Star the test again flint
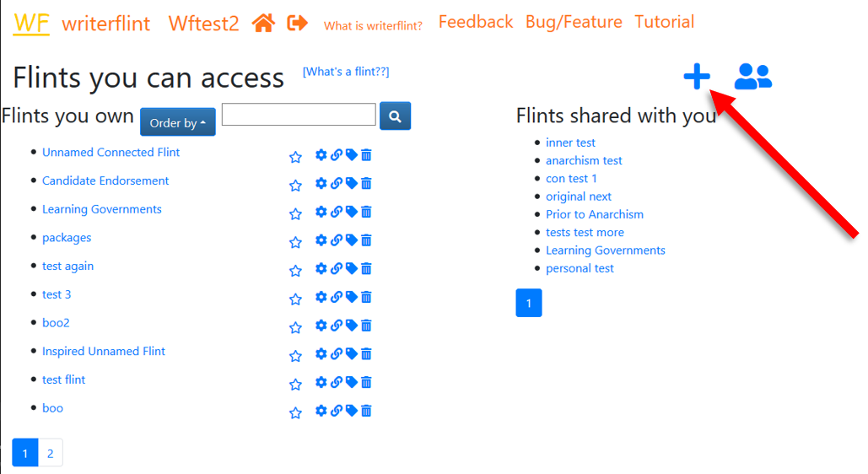 pos(295,271)
